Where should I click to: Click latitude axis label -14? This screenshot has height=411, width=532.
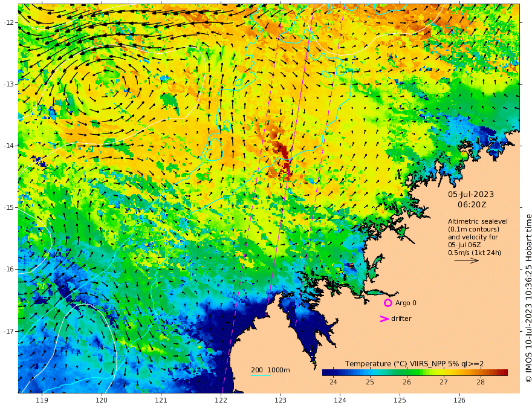pos(9,146)
